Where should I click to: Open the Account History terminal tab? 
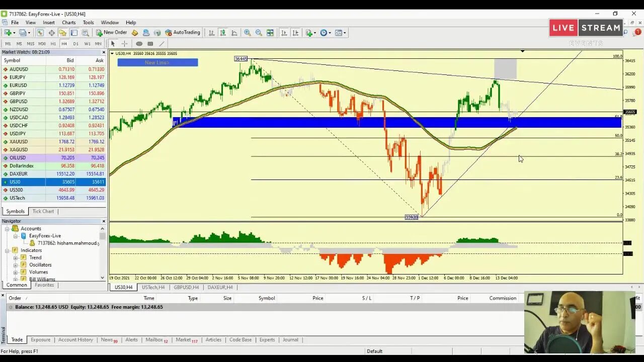click(75, 340)
